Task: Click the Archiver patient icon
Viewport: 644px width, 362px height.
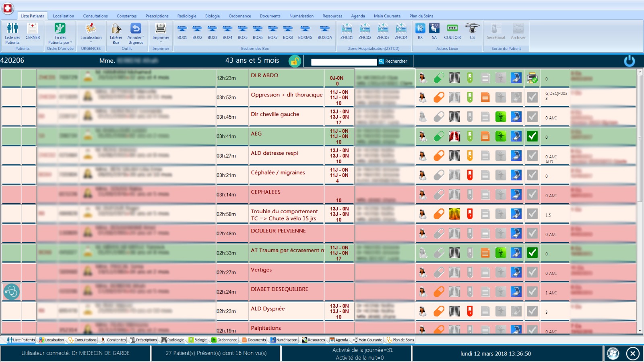Action: coord(518,32)
